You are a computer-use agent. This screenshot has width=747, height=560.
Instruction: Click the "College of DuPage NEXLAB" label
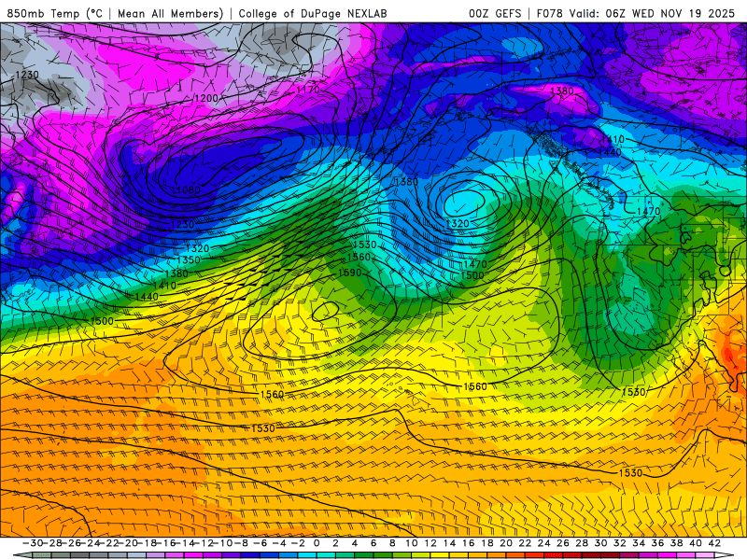click(x=313, y=13)
